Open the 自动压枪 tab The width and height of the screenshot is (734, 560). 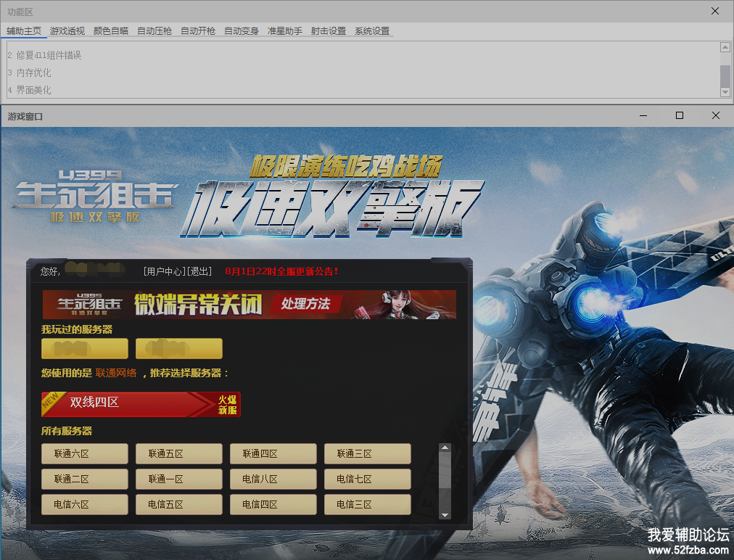(154, 31)
